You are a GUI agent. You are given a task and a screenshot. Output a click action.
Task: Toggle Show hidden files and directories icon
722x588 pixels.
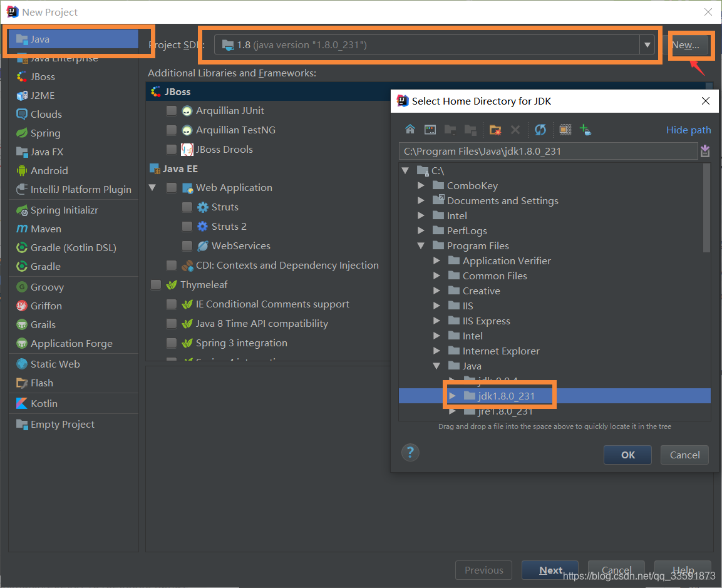coord(565,130)
